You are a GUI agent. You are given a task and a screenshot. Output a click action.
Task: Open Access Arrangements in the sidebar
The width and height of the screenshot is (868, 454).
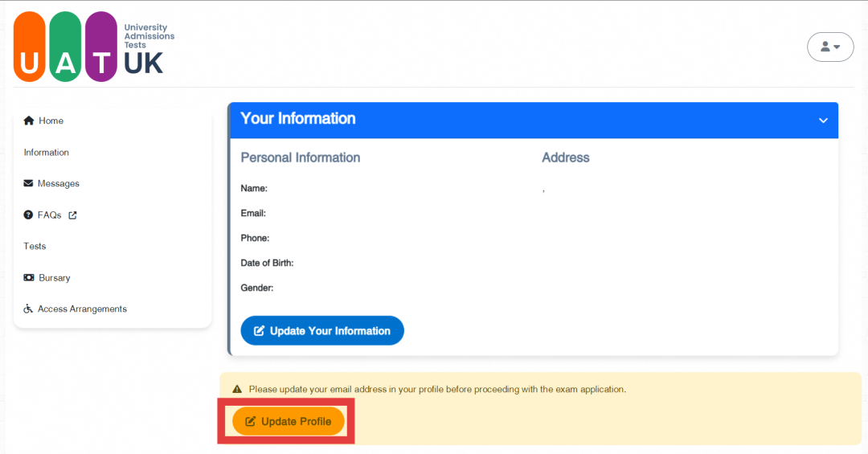coord(76,309)
